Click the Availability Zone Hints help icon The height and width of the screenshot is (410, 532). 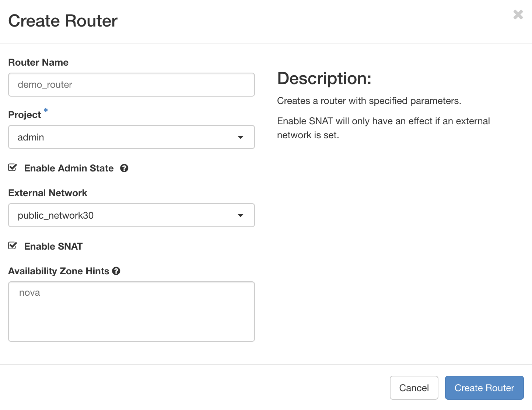[116, 271]
